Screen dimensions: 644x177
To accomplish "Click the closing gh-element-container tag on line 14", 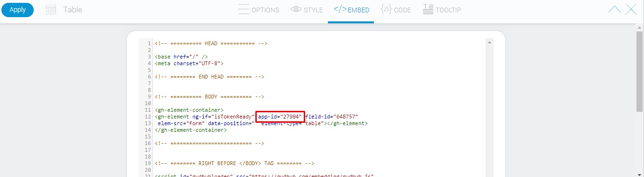I will (x=190, y=130).
